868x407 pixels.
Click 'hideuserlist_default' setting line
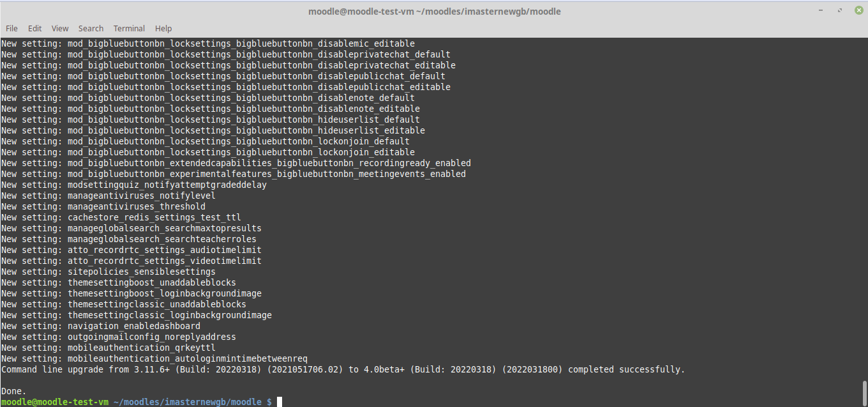(211, 119)
